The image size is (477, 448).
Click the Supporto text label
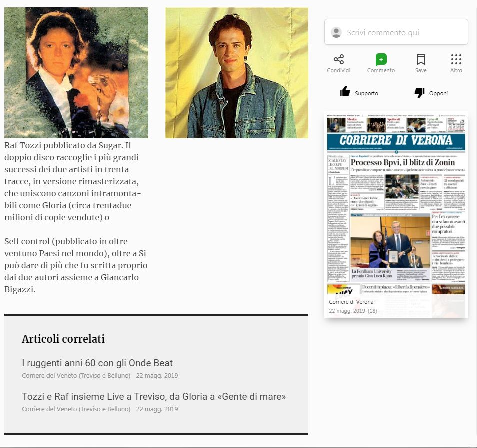(x=366, y=93)
